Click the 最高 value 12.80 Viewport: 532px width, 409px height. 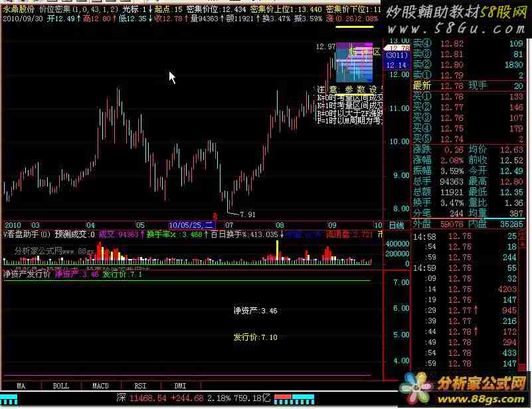[x=511, y=182]
